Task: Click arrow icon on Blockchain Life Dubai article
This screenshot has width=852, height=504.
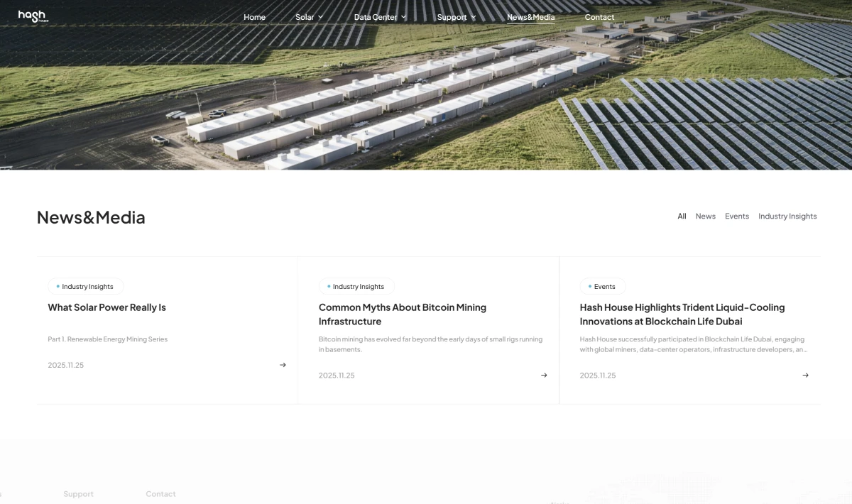Action: (805, 376)
